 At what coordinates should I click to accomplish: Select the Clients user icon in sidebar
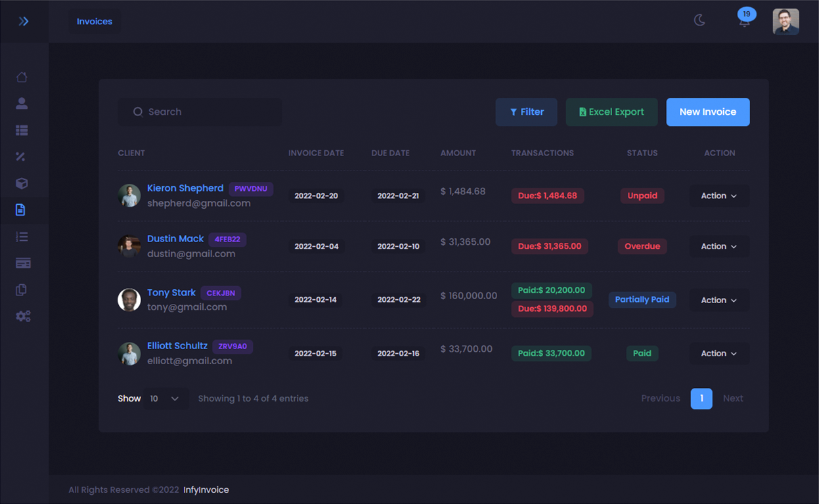[x=22, y=103]
